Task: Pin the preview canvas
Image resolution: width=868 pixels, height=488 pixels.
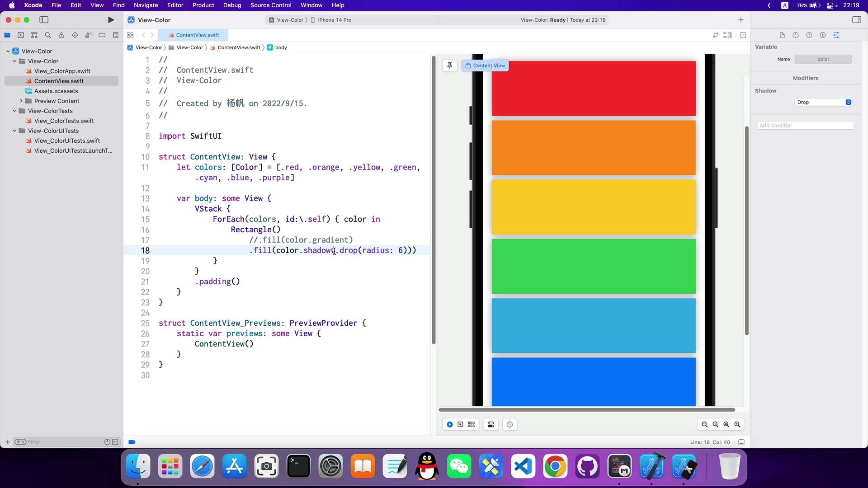Action: [450, 66]
